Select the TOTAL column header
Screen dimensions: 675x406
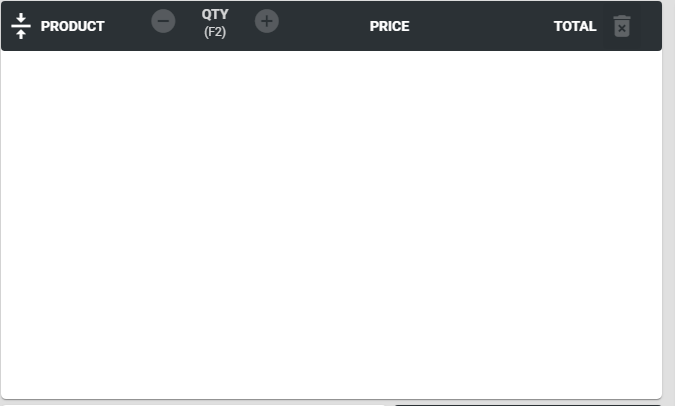coord(575,26)
